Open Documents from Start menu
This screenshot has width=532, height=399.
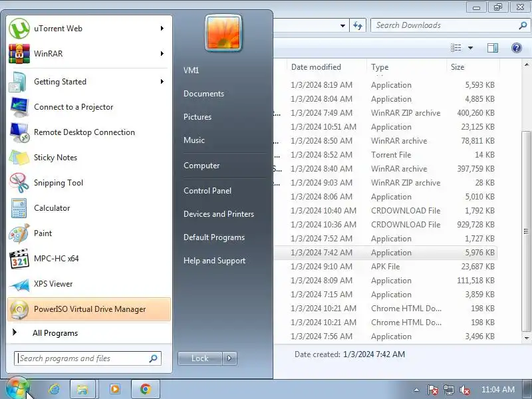(x=204, y=94)
